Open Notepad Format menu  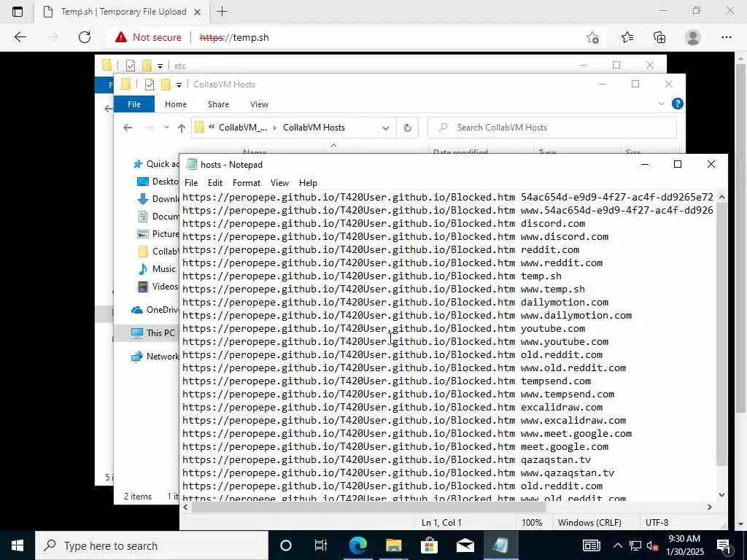coord(247,183)
